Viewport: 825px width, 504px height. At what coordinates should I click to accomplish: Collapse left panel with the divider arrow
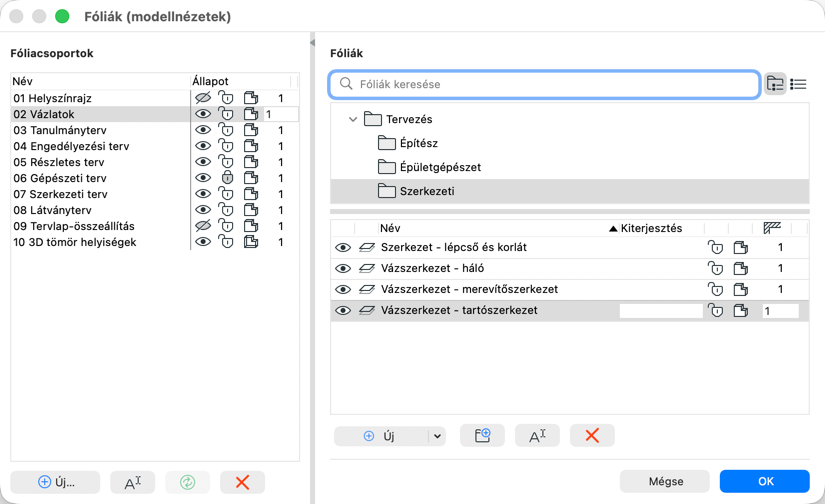pyautogui.click(x=313, y=43)
